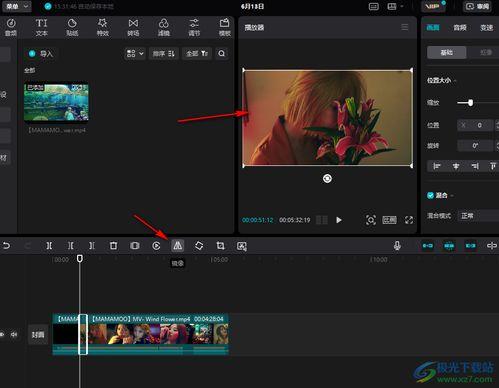This screenshot has height=388, width=499.
Task: Click the rotate clip icon
Action: [199, 246]
